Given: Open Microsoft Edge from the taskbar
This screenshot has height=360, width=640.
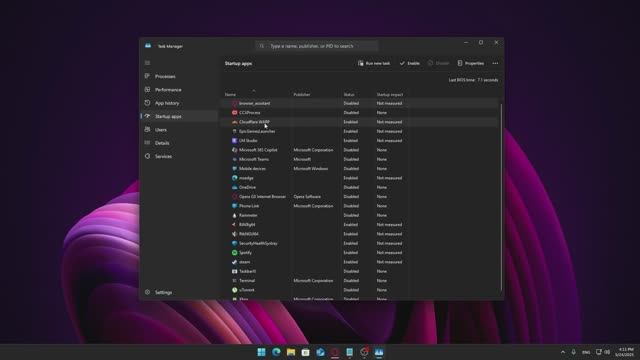Looking at the screenshot, I should coord(276,352).
